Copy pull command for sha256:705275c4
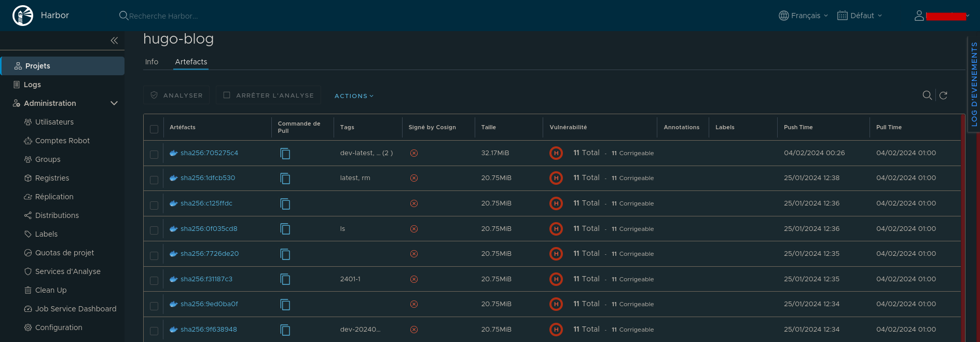This screenshot has width=980, height=342. pyautogui.click(x=285, y=153)
